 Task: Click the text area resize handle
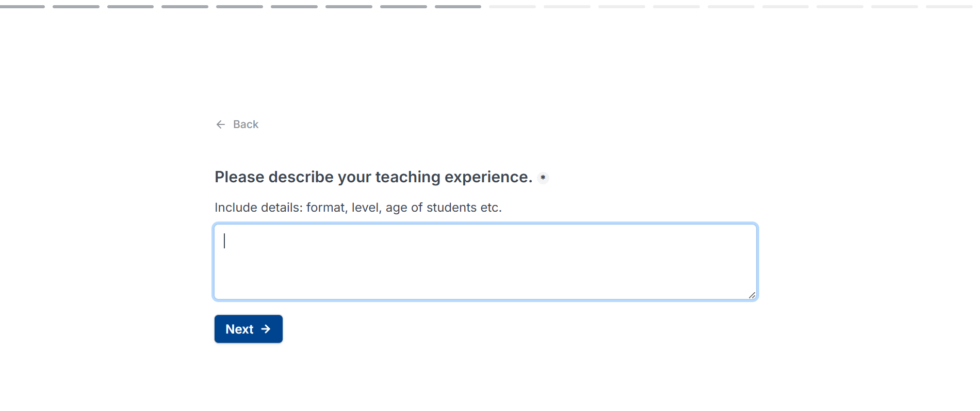[752, 295]
